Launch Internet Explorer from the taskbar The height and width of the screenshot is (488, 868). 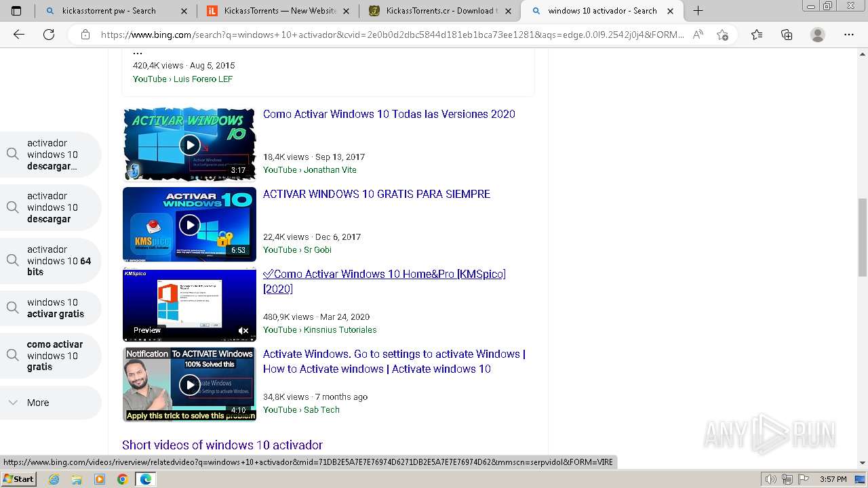click(54, 479)
